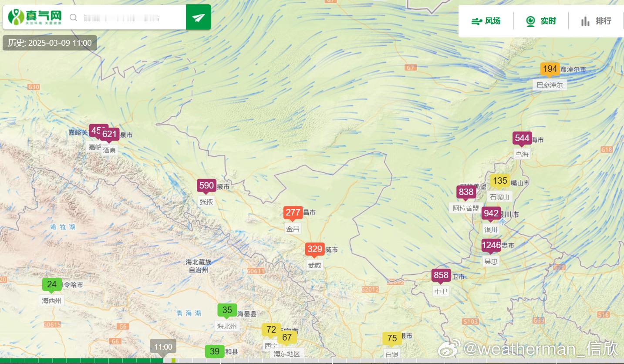Select the 942 银川 AQI marker

click(491, 214)
